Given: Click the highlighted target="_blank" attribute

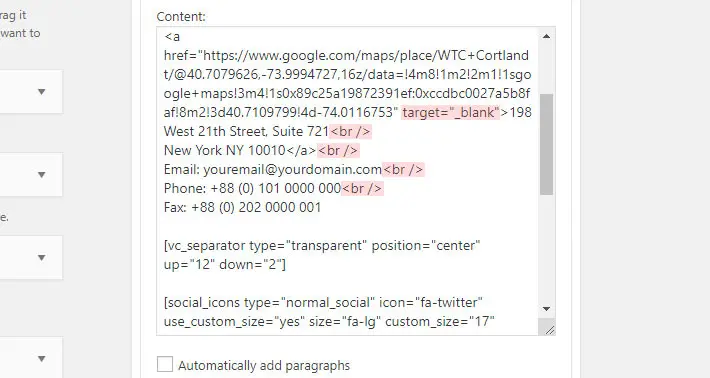Looking at the screenshot, I should tap(451, 112).
